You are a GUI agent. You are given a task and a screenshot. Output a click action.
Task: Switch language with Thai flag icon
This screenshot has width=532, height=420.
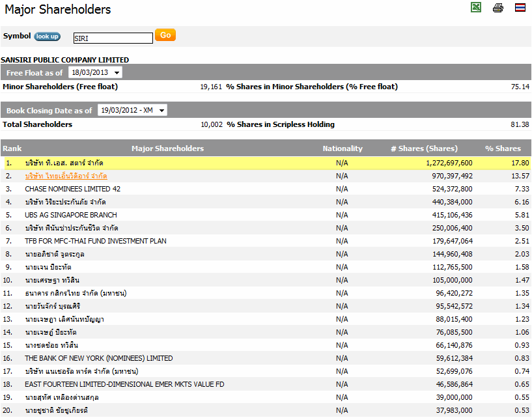coord(520,7)
